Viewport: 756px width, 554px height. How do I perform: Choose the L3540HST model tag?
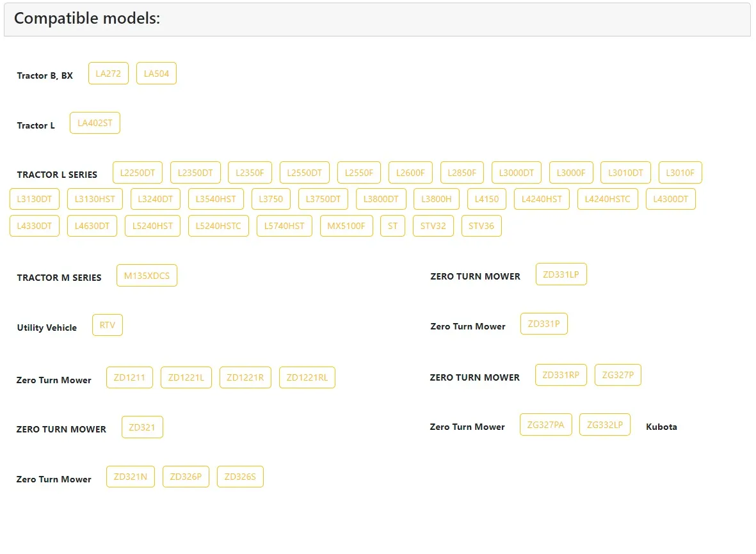click(216, 199)
